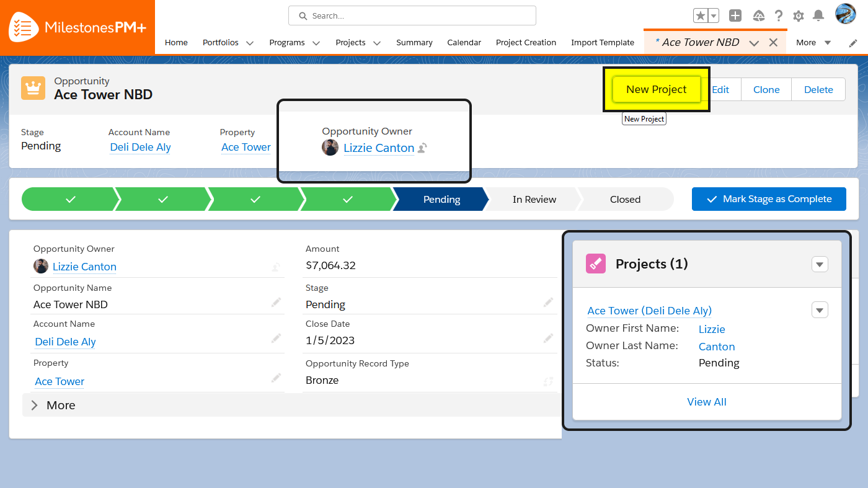Click the $7,064.32 amount value

coord(330,265)
